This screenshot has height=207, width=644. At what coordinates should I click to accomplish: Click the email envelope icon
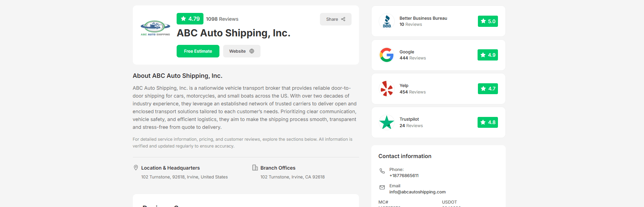382,187
